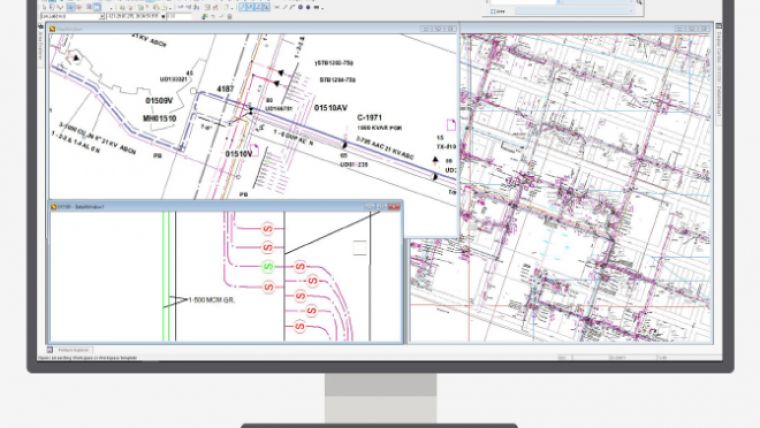Click the status bar message text
This screenshot has width=760, height=428.
pos(88,358)
